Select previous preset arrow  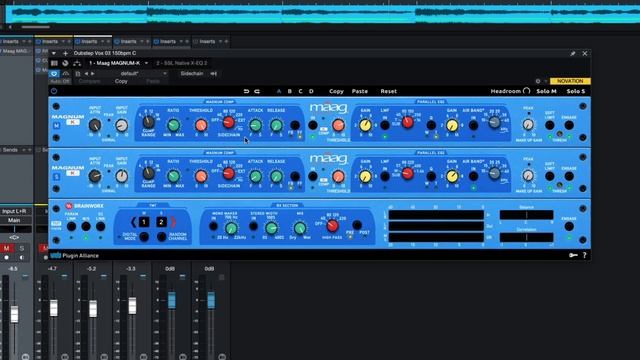(86, 74)
